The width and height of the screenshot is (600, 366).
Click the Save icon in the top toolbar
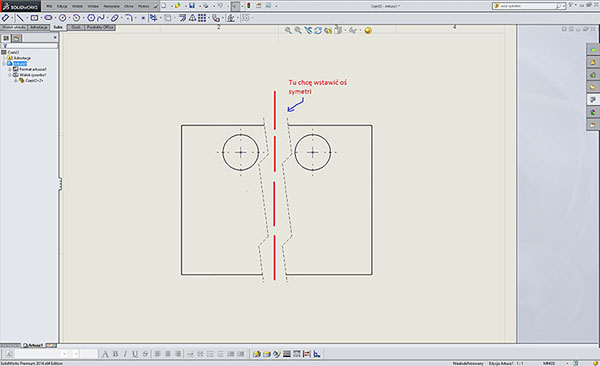click(192, 6)
